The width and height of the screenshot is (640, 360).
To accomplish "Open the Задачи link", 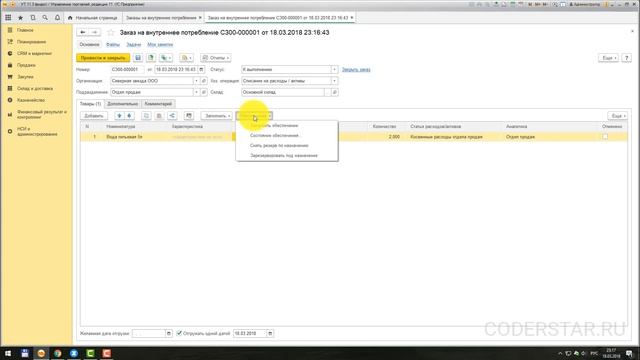I will click(x=133, y=44).
